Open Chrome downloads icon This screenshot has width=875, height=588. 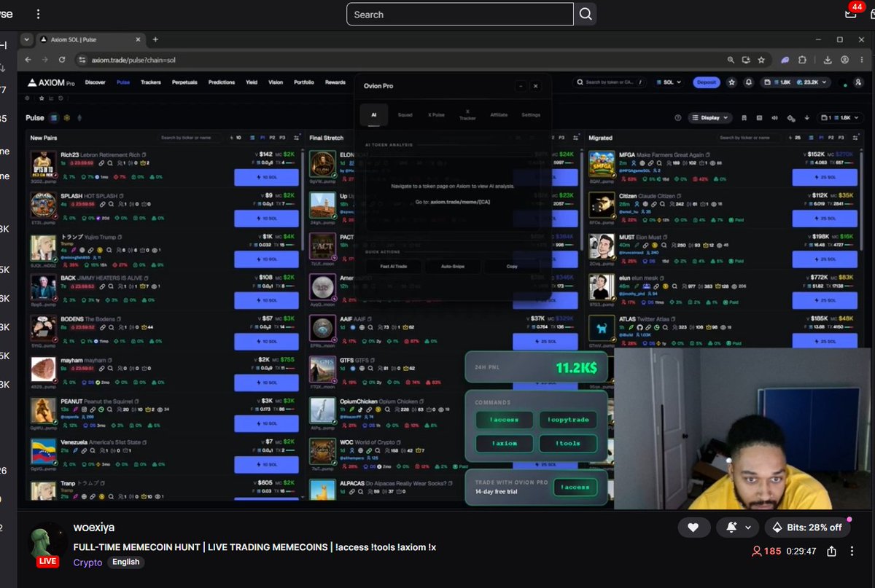pyautogui.click(x=828, y=60)
